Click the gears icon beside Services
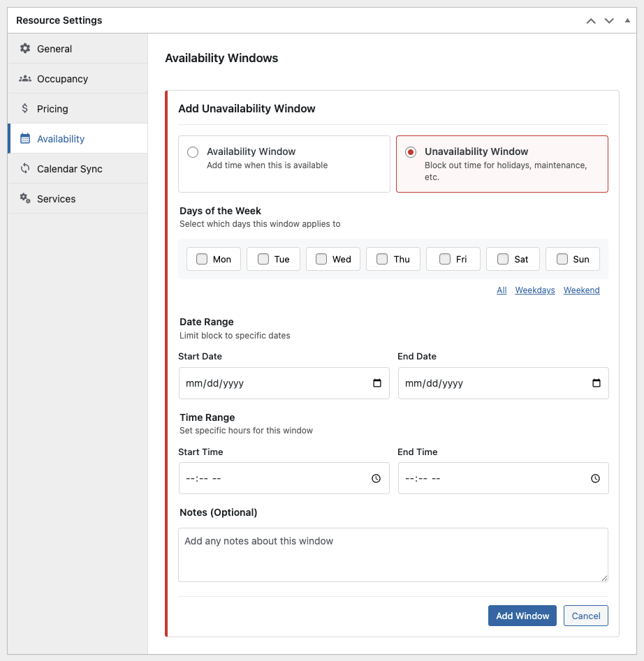Screen dimensions: 644x661 click(x=25, y=199)
